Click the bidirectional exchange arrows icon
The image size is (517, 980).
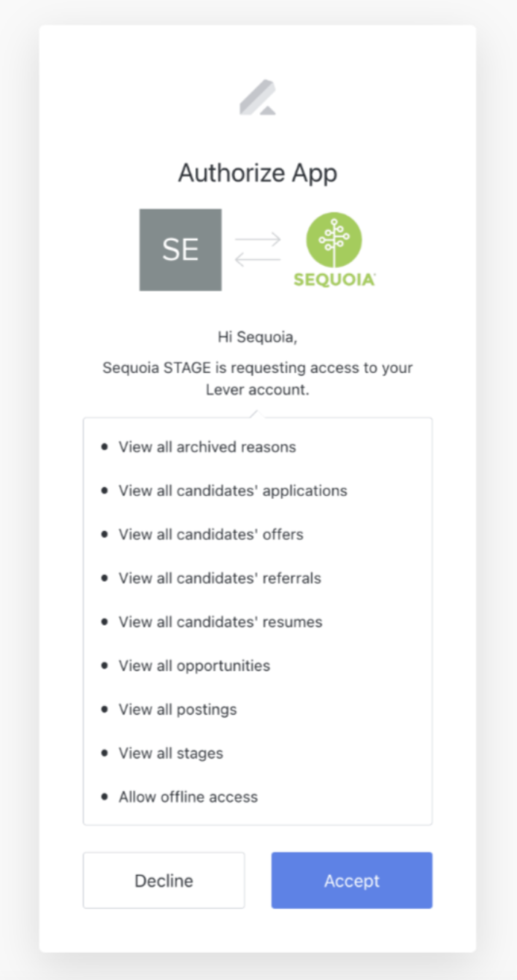click(258, 247)
